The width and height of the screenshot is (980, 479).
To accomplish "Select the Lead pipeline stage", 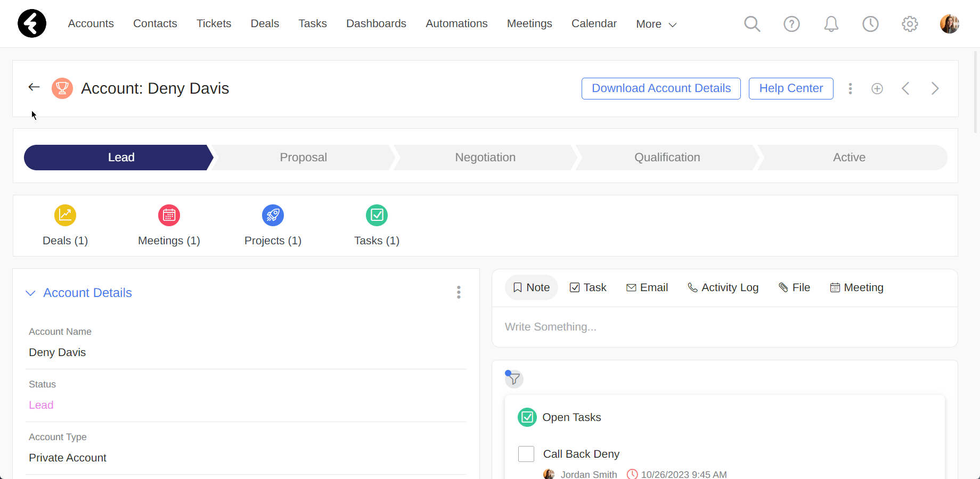I will [119, 158].
